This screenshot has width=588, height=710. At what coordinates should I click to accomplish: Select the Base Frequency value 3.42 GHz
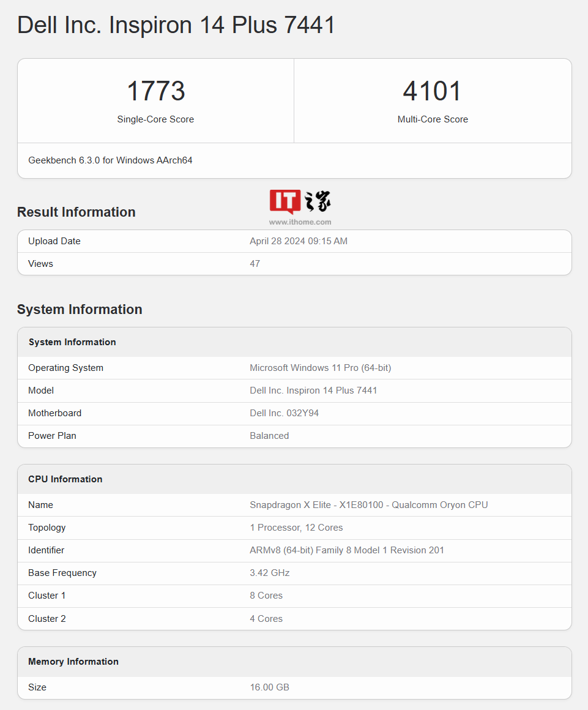tap(269, 572)
